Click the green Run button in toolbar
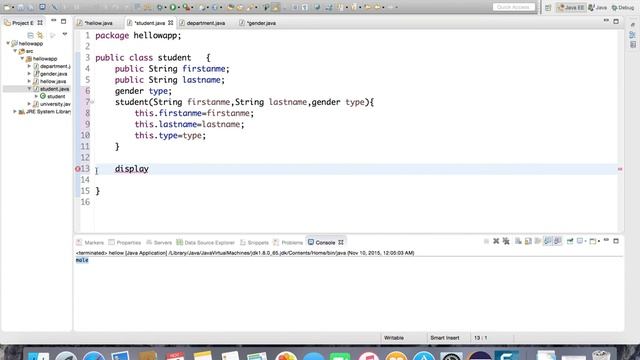Screen dimensions: 640x360 (173, 7)
